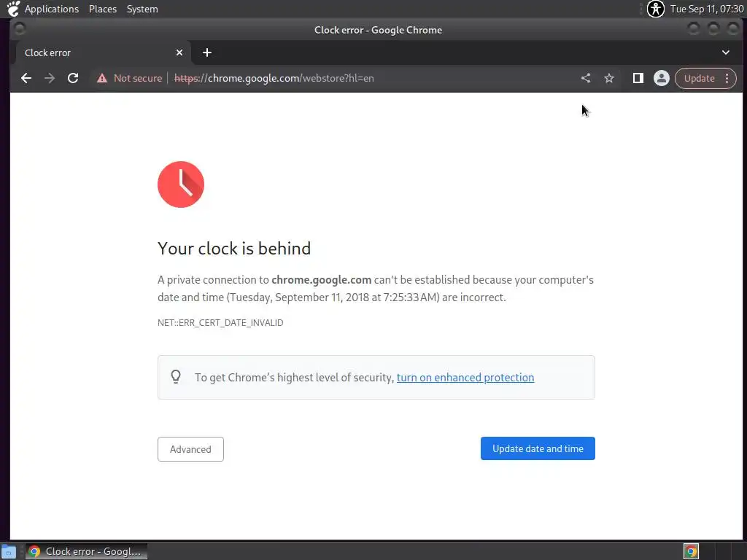Click the Not secure label
Viewport: 747px width, 560px height.
tap(138, 78)
